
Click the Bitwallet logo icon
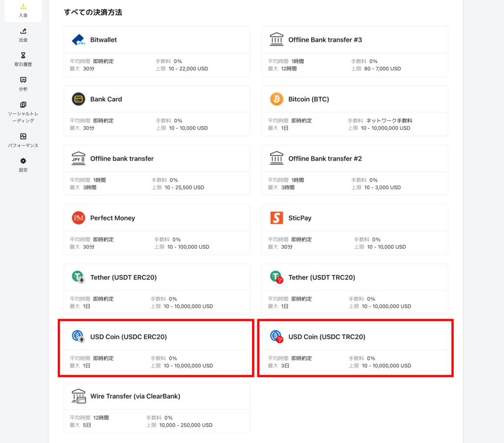[78, 40]
